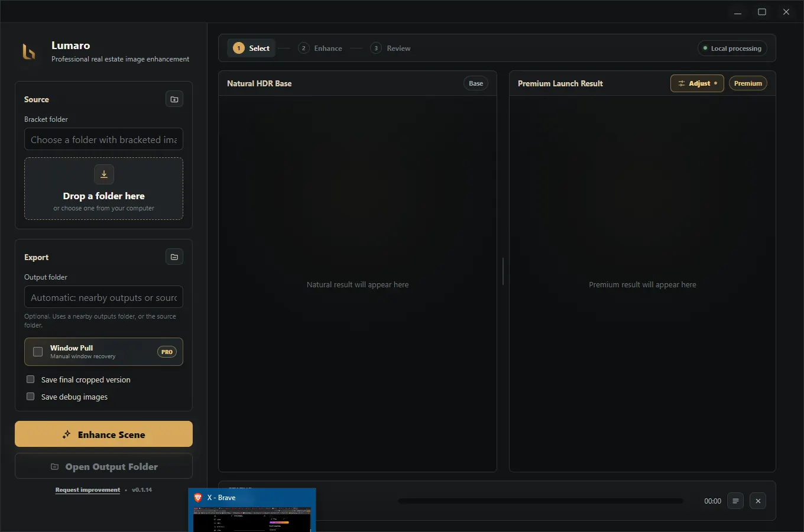
Task: Click 'Natural result will appear here' text
Action: pos(358,284)
